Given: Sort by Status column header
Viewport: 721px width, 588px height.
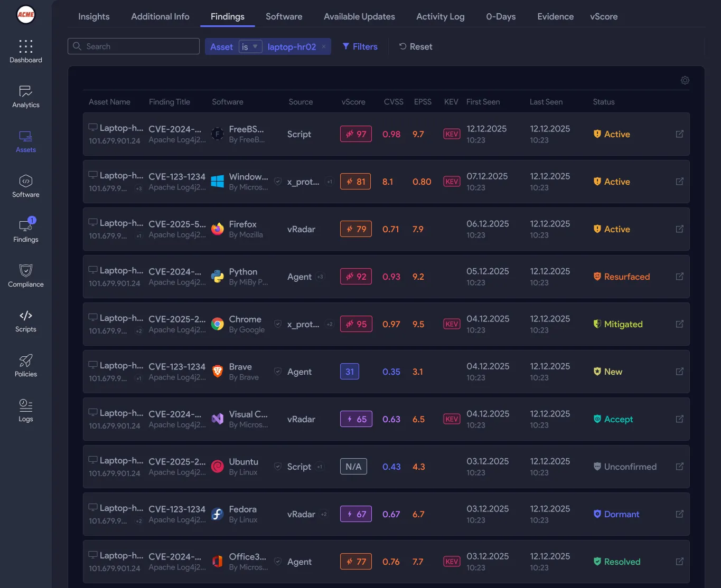Looking at the screenshot, I should coord(604,102).
